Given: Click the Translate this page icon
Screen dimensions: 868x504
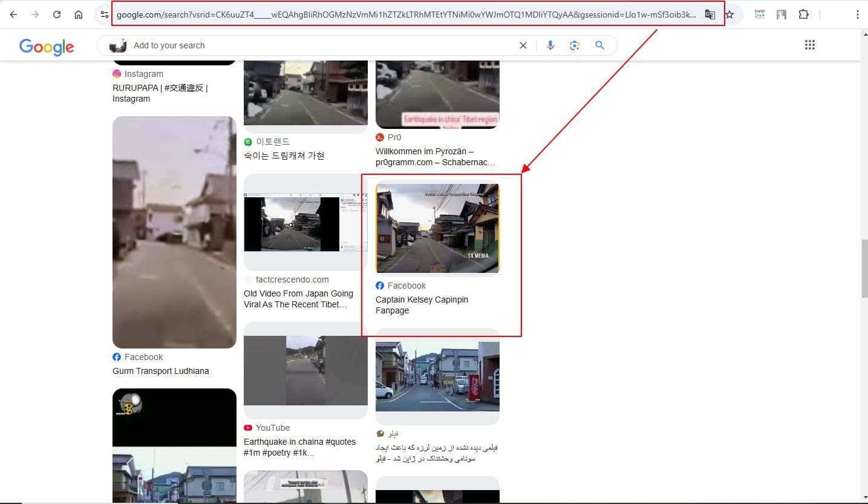Looking at the screenshot, I should (x=710, y=15).
